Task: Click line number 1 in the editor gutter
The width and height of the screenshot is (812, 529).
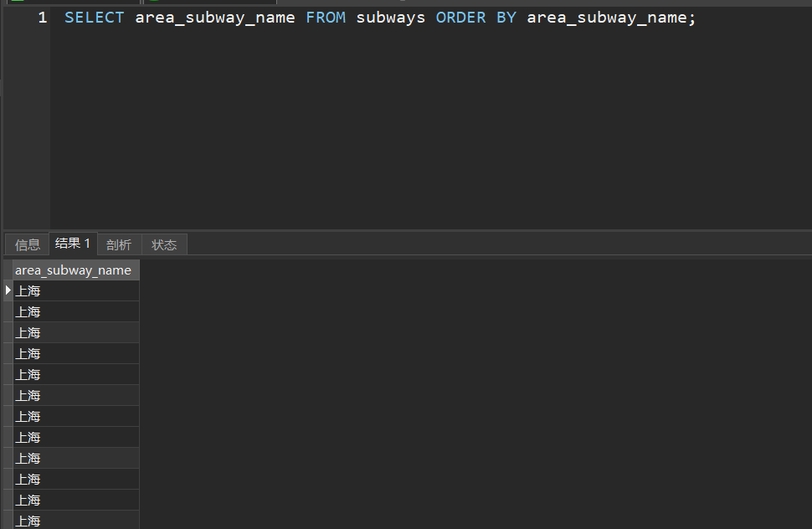Action: tap(43, 18)
